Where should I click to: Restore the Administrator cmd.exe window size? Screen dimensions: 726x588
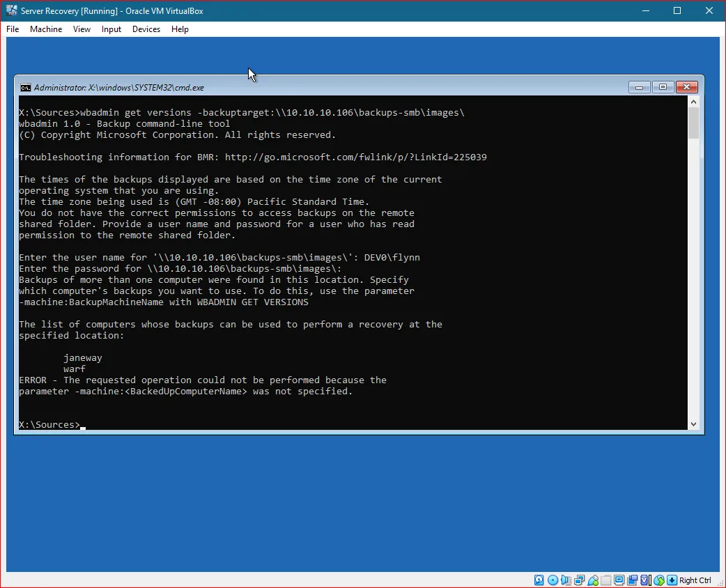663,87
